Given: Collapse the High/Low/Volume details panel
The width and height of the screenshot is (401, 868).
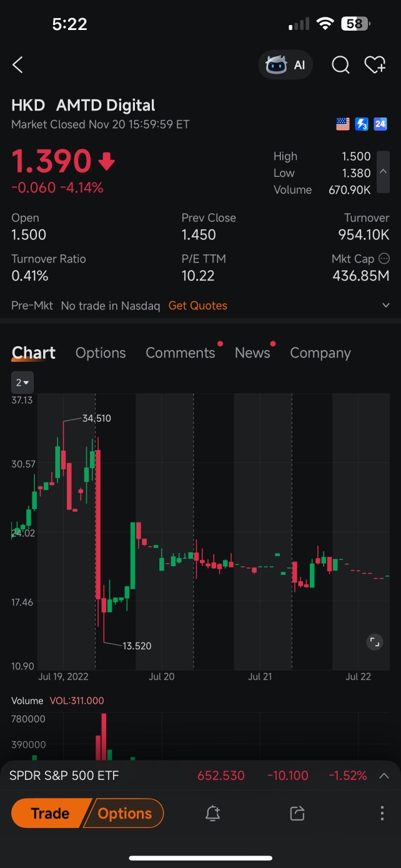Looking at the screenshot, I should pos(384,172).
